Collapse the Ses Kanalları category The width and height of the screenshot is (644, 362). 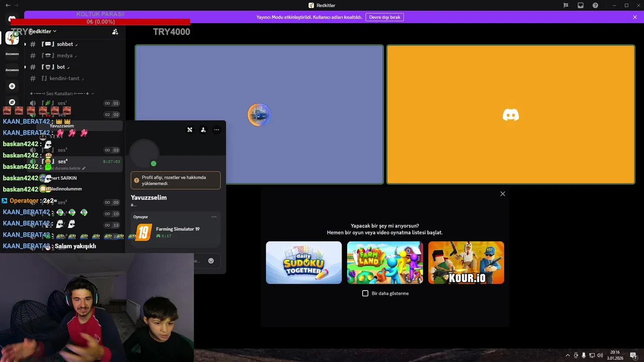[61, 94]
